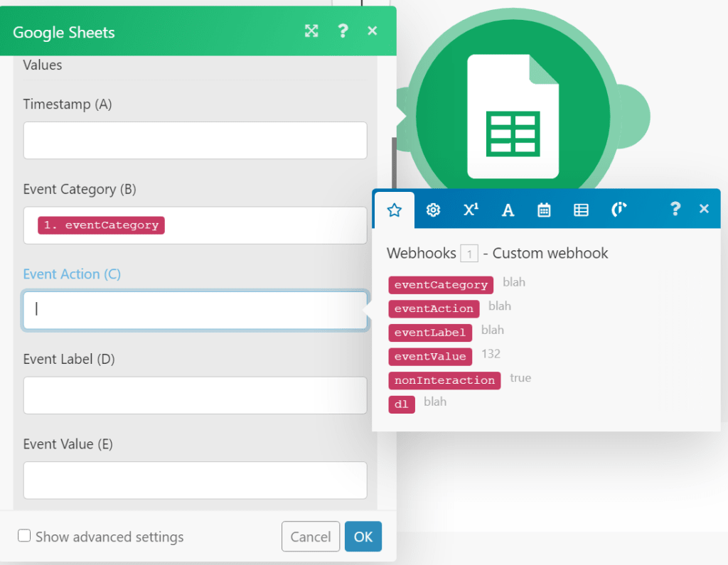
Task: Insert the eventAction webhook variable
Action: pyautogui.click(x=434, y=308)
